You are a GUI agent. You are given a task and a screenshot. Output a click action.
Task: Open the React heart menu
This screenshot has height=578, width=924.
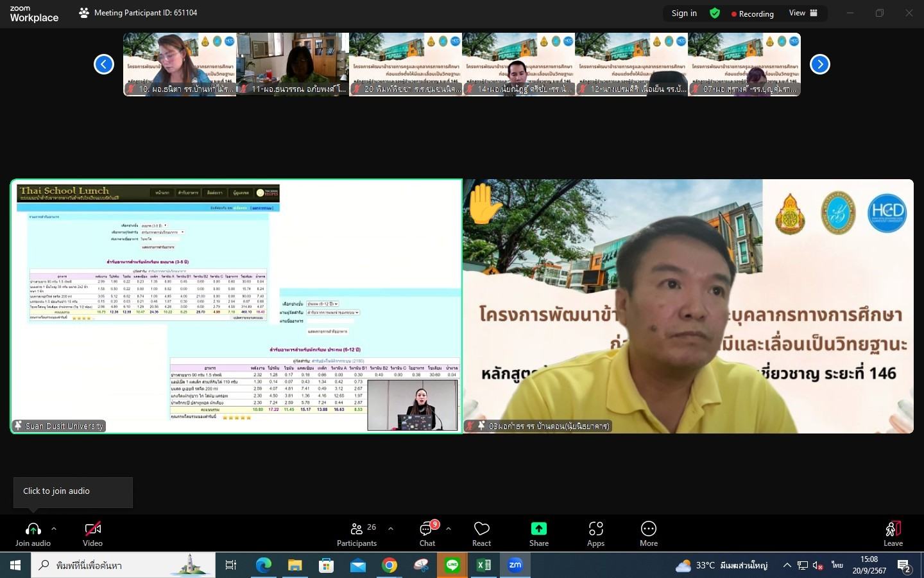click(482, 534)
